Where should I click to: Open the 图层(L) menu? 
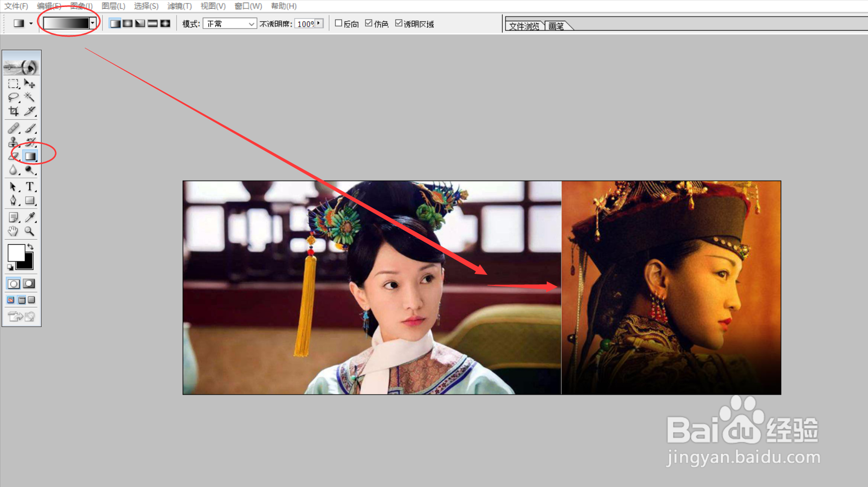tap(113, 6)
